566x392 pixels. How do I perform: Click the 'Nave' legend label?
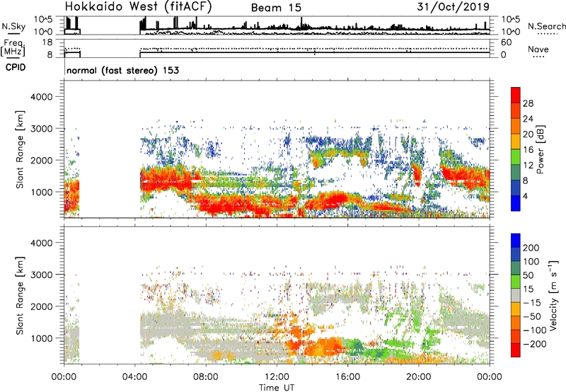538,49
